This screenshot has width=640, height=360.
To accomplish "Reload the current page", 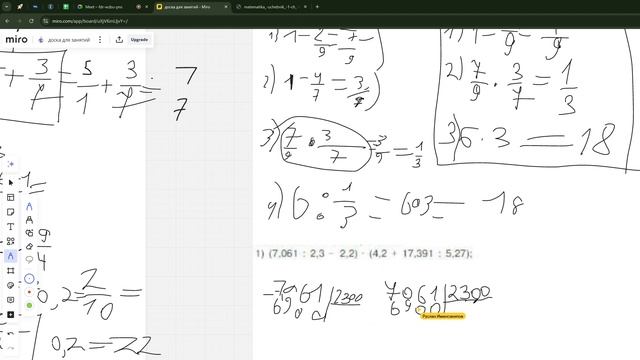I will [x=31, y=21].
